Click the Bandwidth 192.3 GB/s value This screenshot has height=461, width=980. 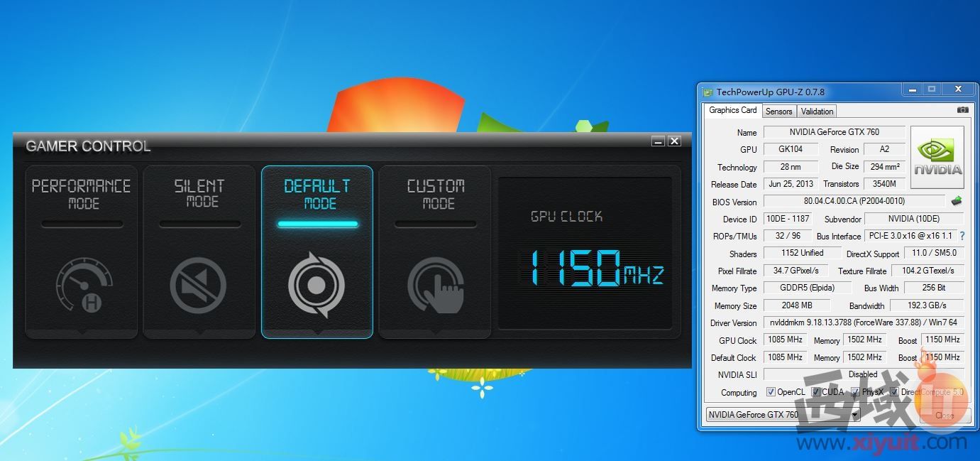[x=927, y=305]
